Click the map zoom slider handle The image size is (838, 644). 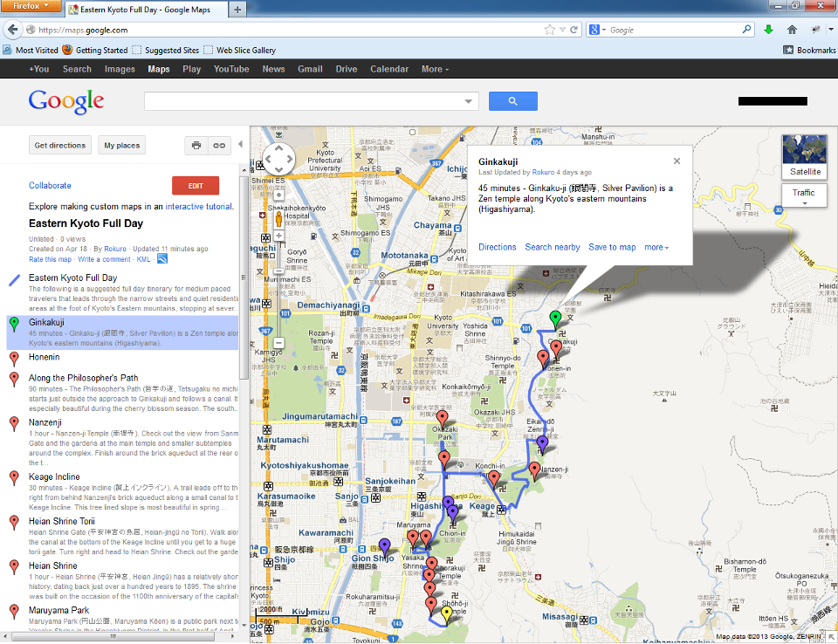(x=278, y=271)
